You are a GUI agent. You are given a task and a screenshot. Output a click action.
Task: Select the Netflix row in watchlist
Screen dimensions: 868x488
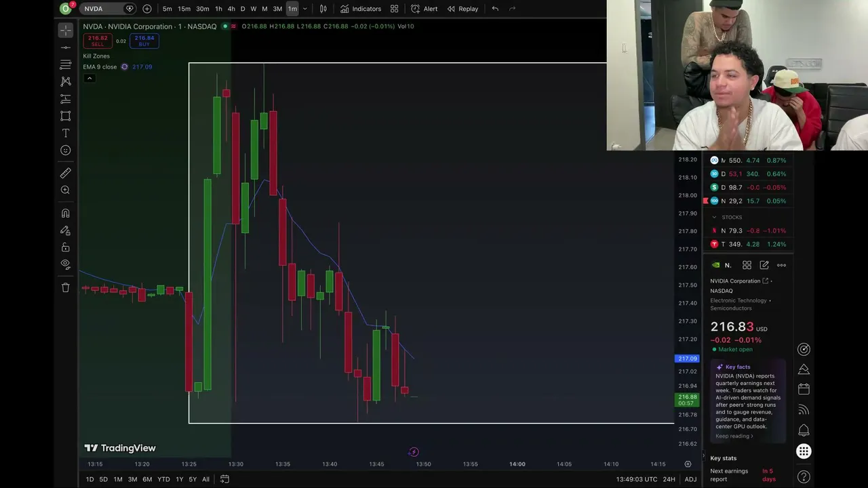pyautogui.click(x=749, y=230)
